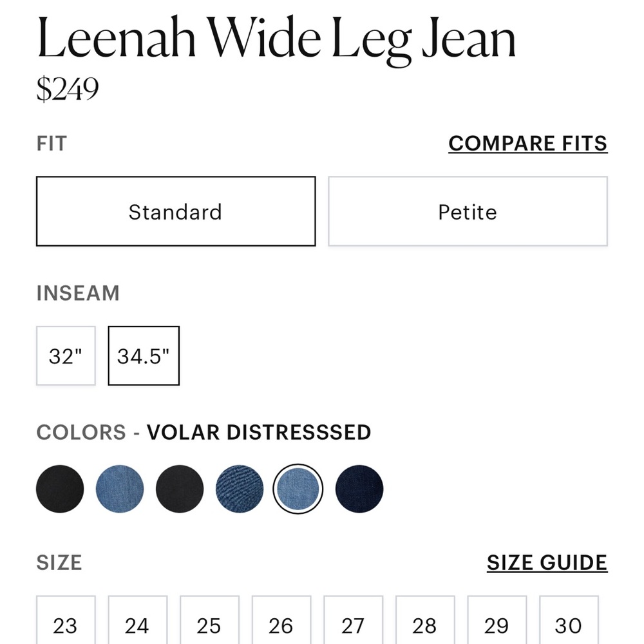644x644 pixels.
Task: Select the Volar Distresssed color swatch
Action: click(x=299, y=489)
